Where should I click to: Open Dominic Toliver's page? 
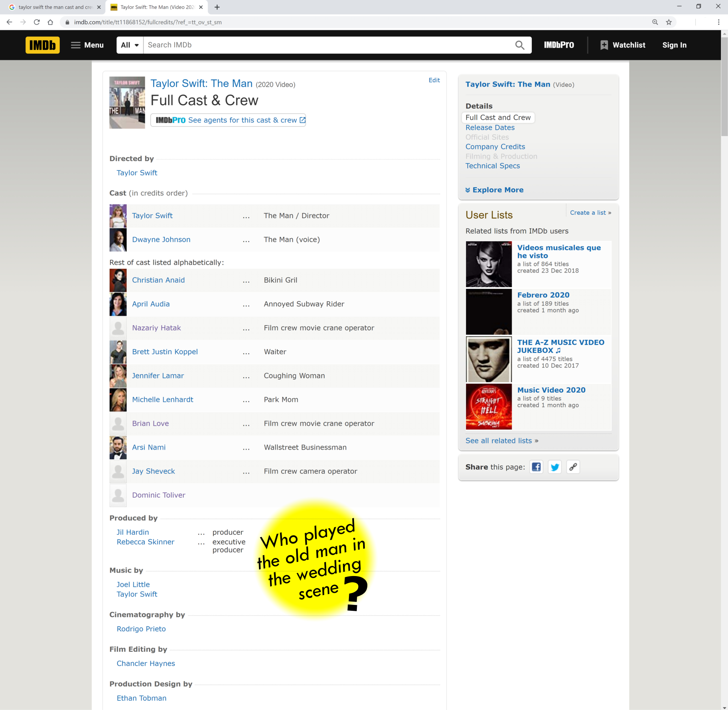coord(159,495)
